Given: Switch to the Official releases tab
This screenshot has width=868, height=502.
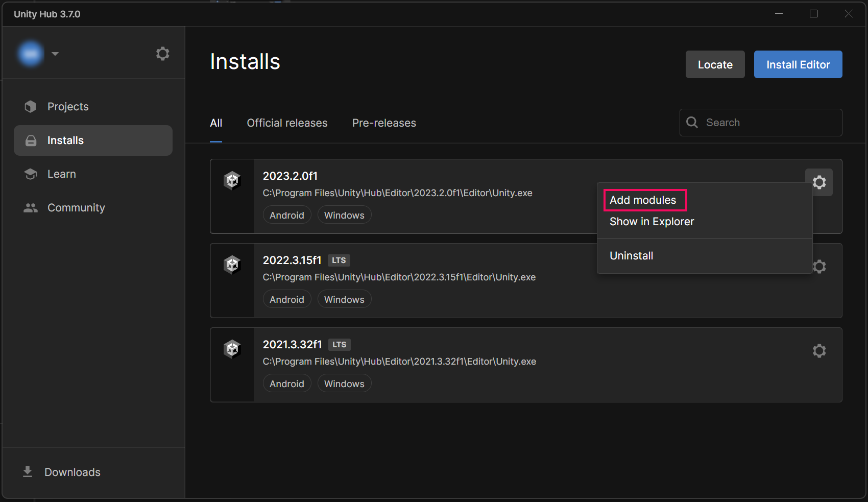Looking at the screenshot, I should (287, 123).
